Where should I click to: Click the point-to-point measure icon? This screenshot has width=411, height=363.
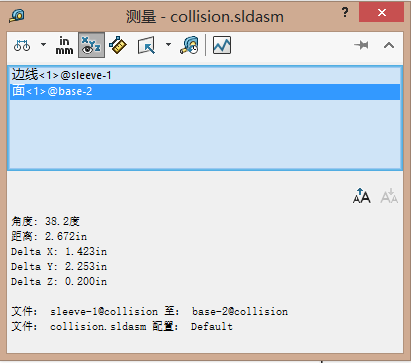(x=118, y=45)
